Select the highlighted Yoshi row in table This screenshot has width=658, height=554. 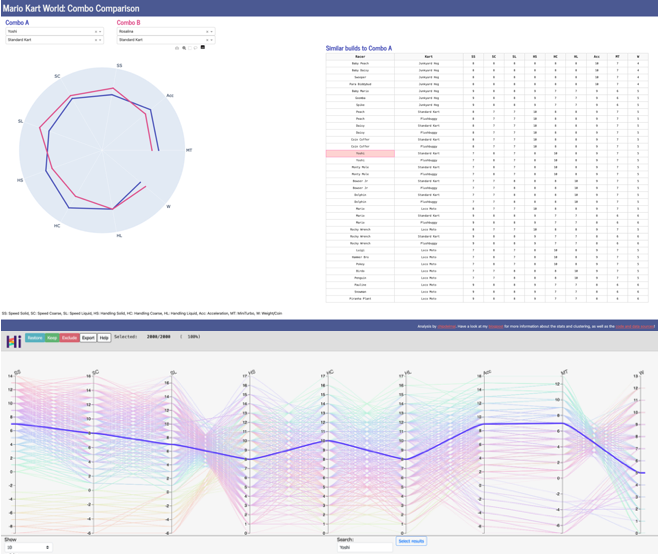point(360,153)
